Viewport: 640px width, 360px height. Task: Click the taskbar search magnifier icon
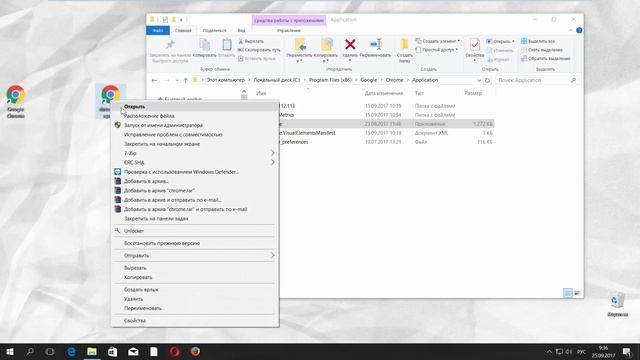(x=30, y=351)
